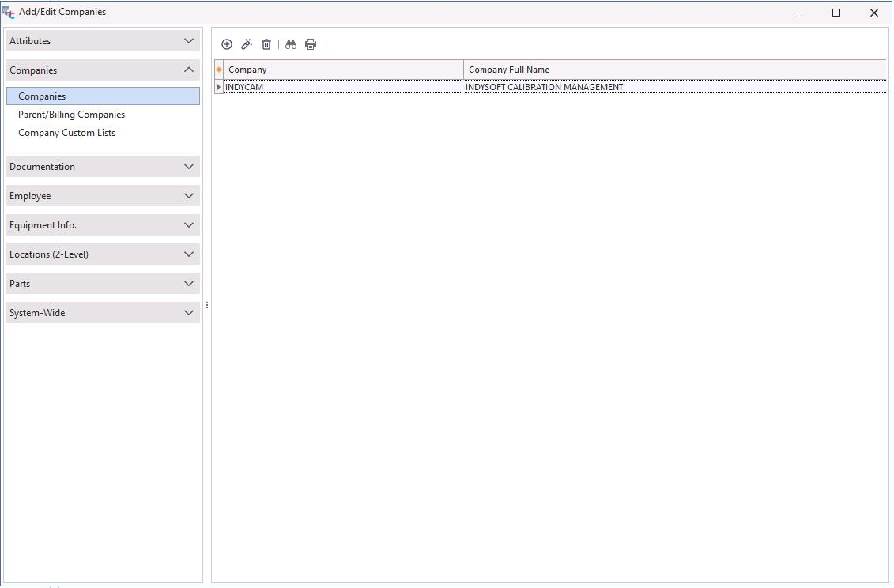894x588 pixels.
Task: Click the printer icon in toolbar
Action: (311, 44)
